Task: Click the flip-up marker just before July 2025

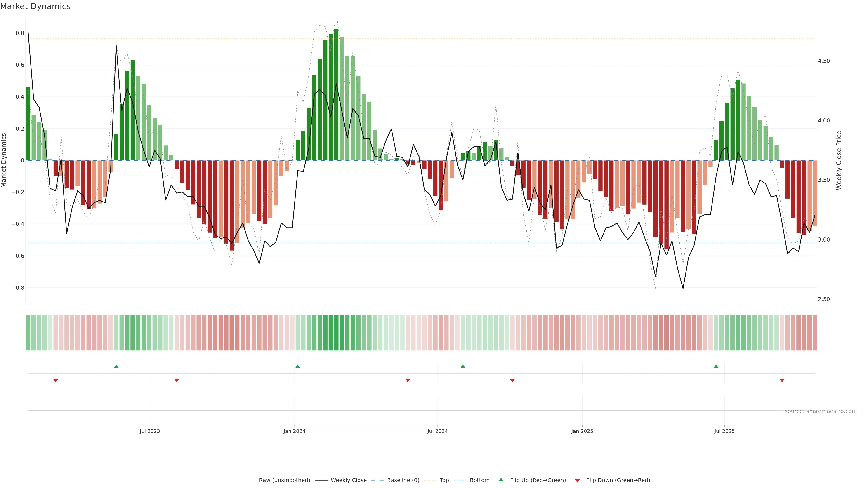Action: coord(716,366)
